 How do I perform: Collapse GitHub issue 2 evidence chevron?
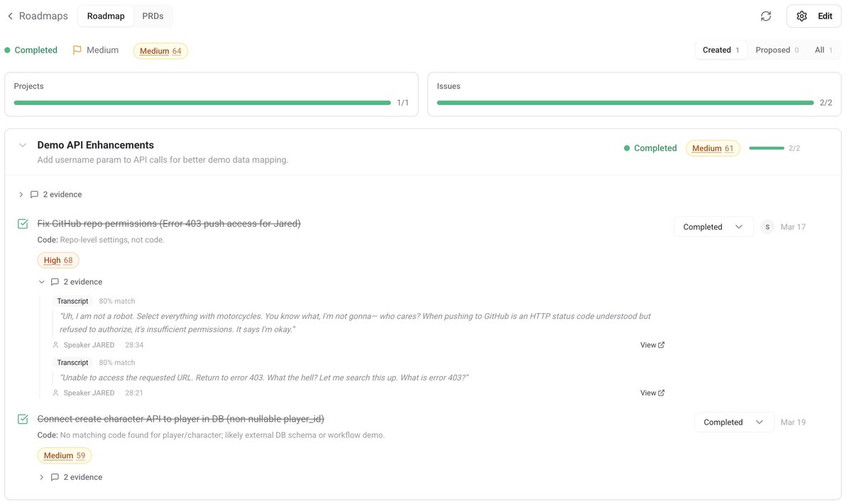(x=41, y=282)
